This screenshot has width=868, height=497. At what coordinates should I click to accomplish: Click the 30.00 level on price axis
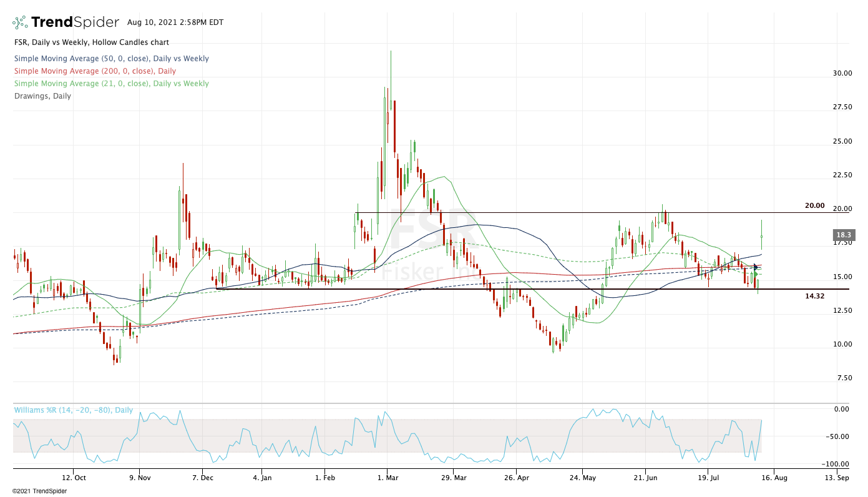842,73
